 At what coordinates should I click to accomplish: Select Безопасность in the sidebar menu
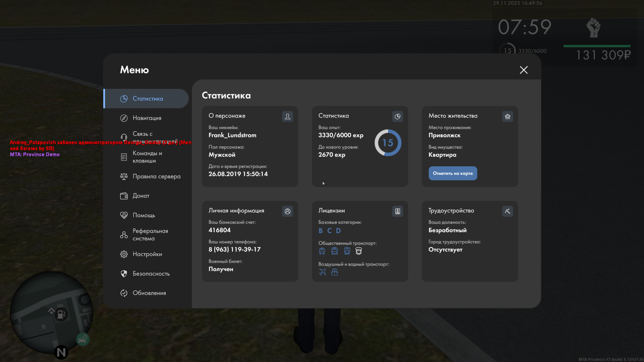(151, 274)
